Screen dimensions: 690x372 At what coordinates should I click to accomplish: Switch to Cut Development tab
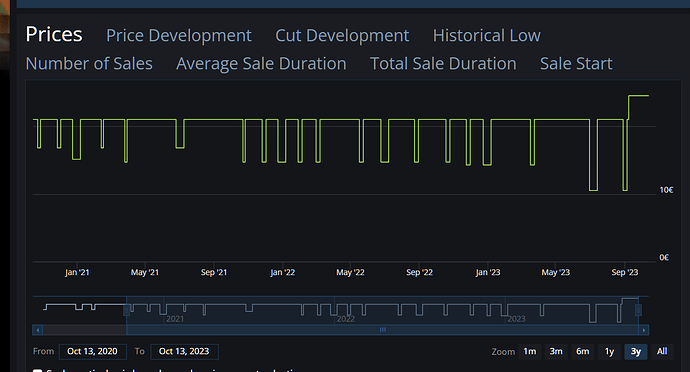click(342, 36)
